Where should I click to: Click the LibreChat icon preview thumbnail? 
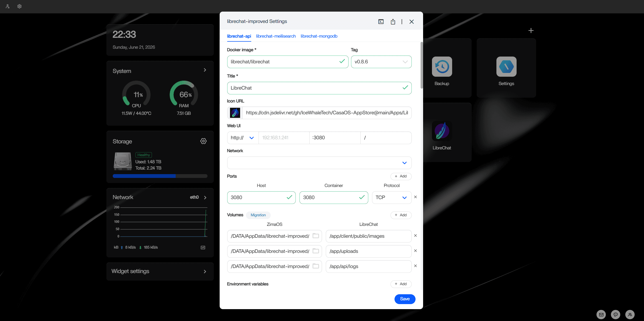coord(235,113)
